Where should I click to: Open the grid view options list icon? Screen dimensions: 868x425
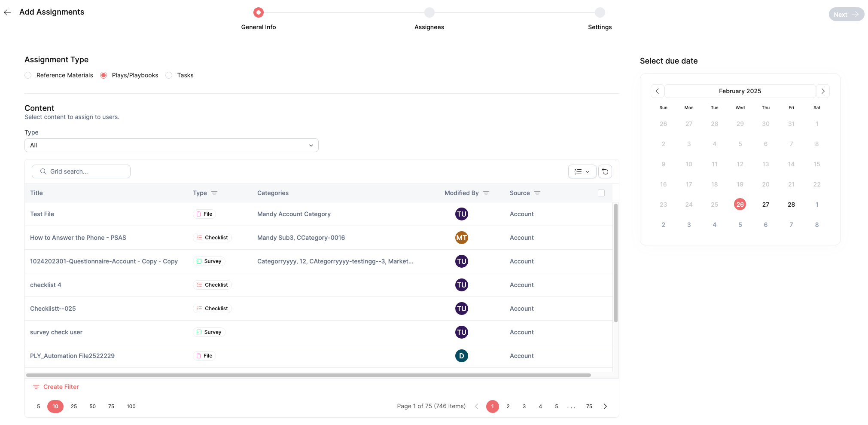582,171
